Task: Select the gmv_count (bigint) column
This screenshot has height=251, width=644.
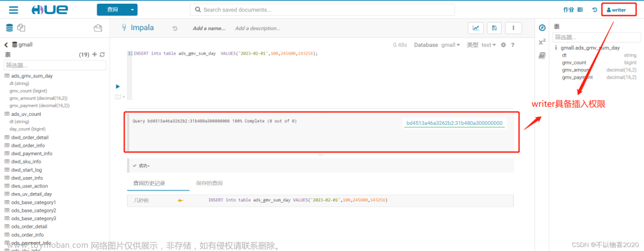Action: pyautogui.click(x=28, y=91)
